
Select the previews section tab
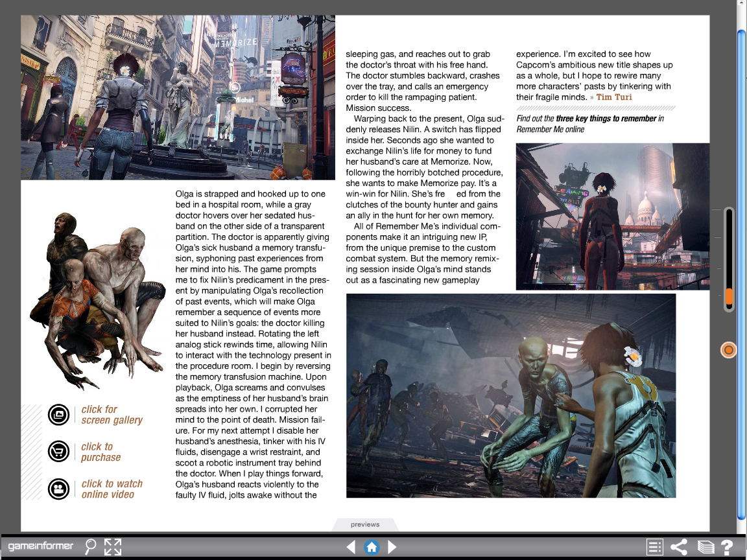pyautogui.click(x=365, y=524)
